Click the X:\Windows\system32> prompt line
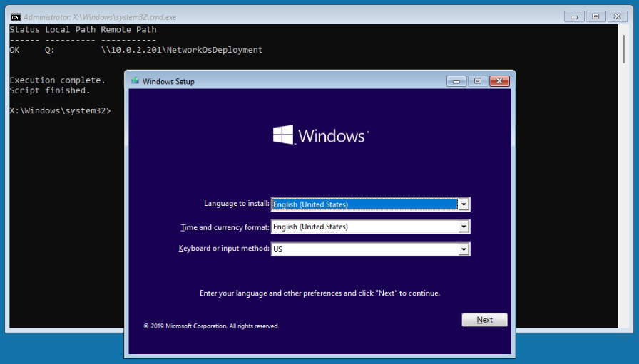Screen dimensions: 639x364 (x=60, y=110)
